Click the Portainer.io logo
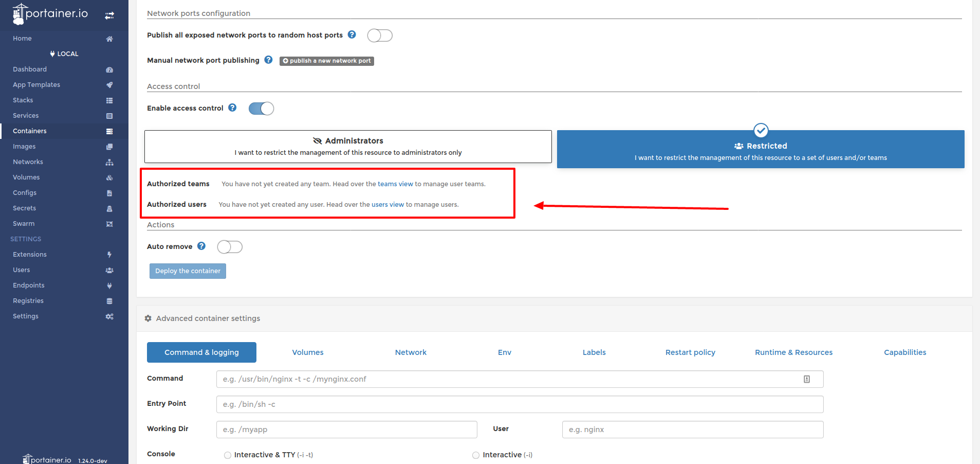 [x=50, y=14]
